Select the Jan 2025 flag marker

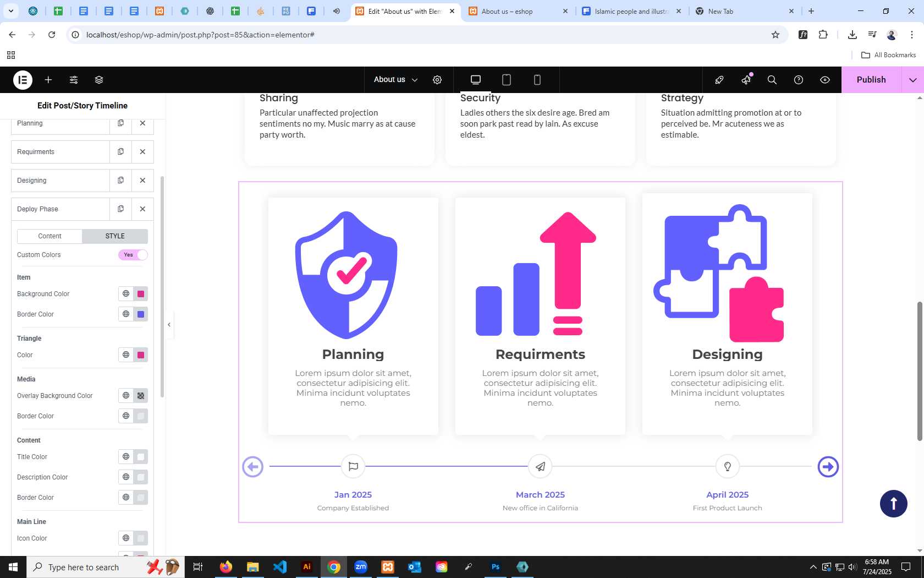coord(353,467)
